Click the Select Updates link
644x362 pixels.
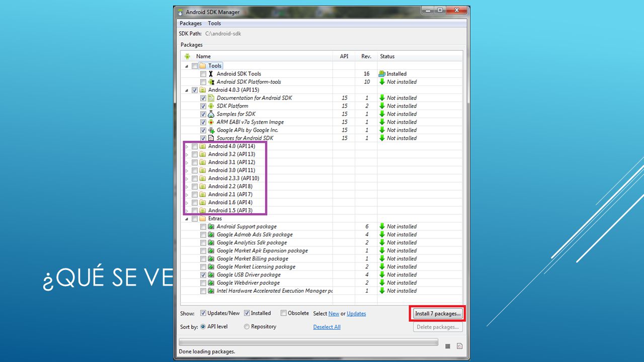click(356, 314)
